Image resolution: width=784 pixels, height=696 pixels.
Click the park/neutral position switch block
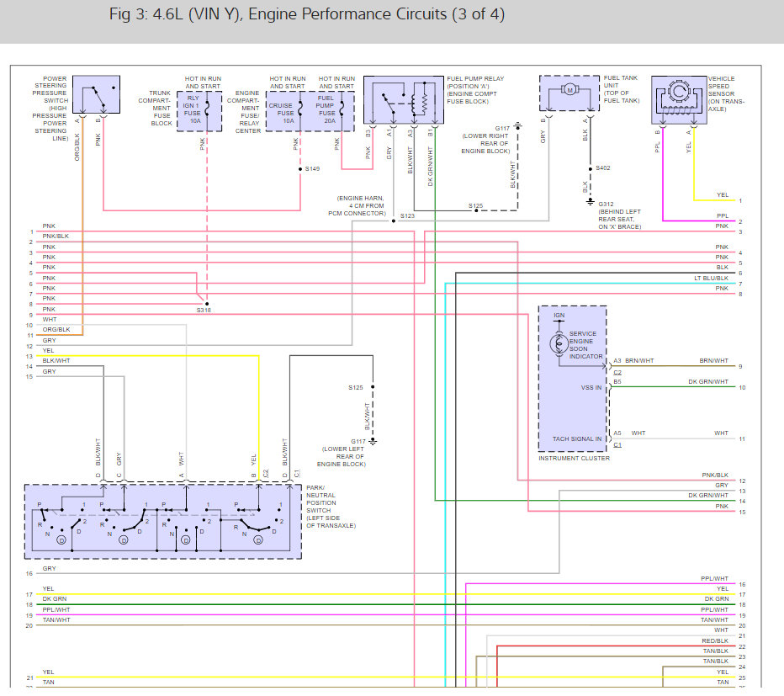[x=162, y=520]
